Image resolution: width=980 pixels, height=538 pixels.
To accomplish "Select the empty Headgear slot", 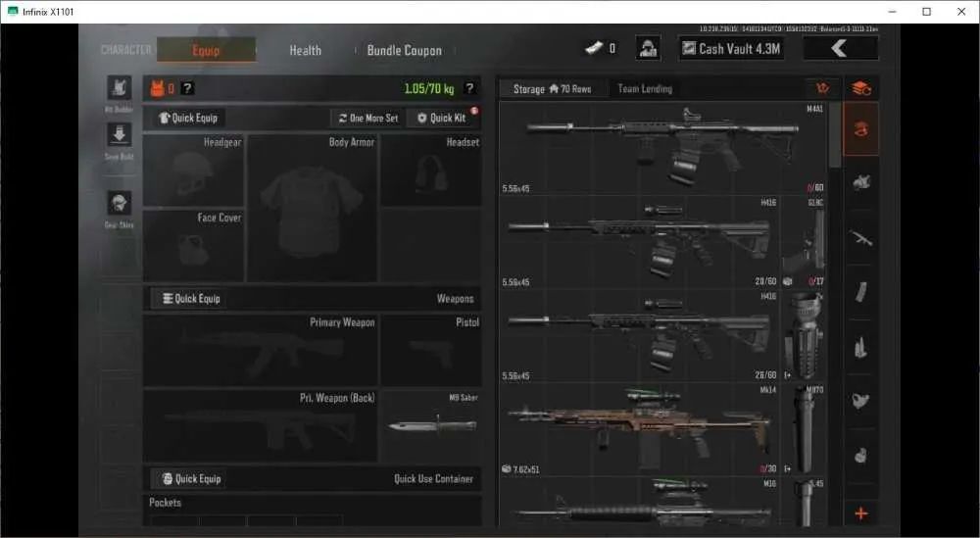I will coord(193,170).
